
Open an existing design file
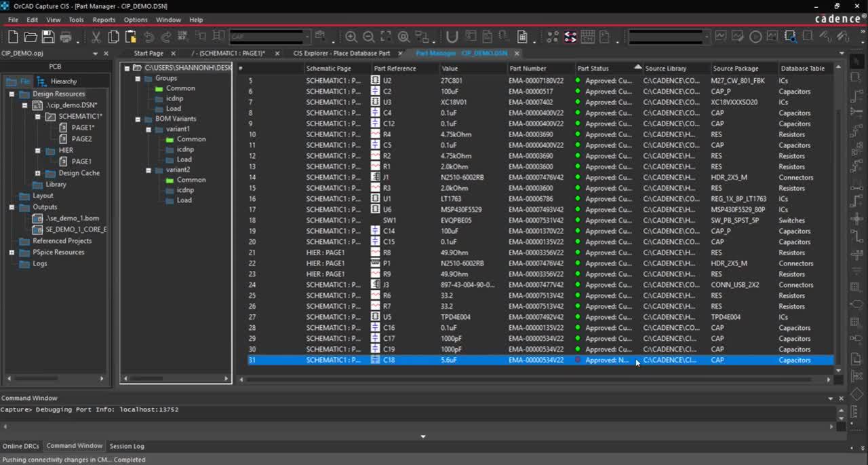31,37
